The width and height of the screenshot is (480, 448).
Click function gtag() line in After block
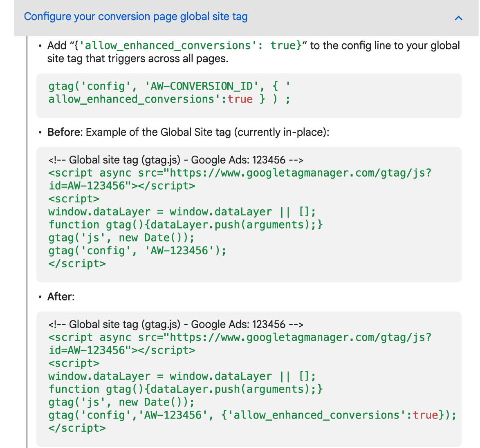(186, 389)
